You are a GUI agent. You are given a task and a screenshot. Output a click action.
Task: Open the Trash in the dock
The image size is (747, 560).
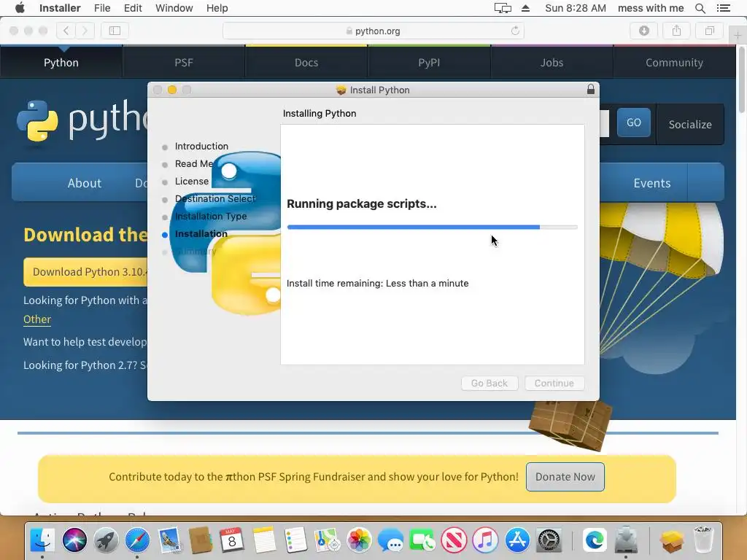pyautogui.click(x=703, y=540)
